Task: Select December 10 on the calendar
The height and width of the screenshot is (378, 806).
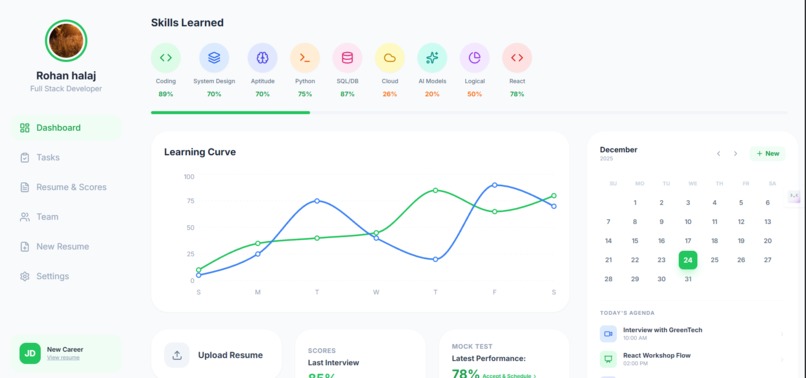Action: 688,222
